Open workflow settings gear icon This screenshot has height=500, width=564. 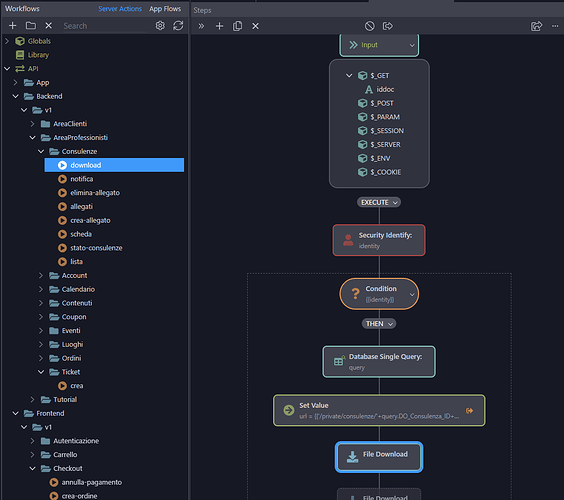click(x=160, y=26)
